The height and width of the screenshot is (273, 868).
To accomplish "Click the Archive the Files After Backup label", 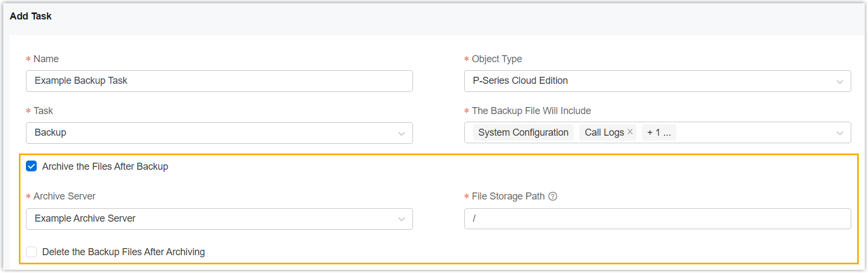I will coord(105,167).
